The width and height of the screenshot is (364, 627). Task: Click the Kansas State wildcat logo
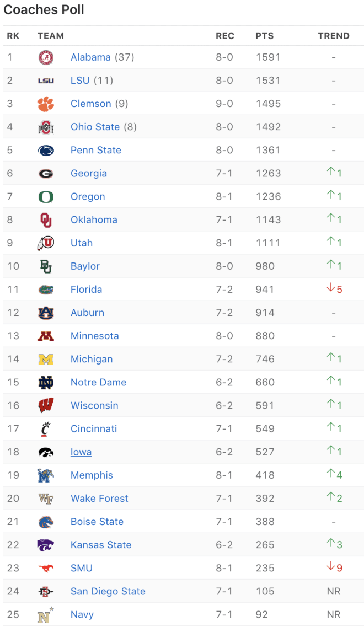tap(46, 545)
